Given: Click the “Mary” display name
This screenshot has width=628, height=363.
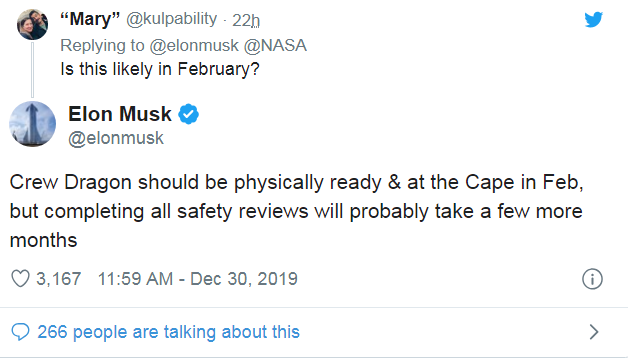Looking at the screenshot, I should tap(90, 19).
